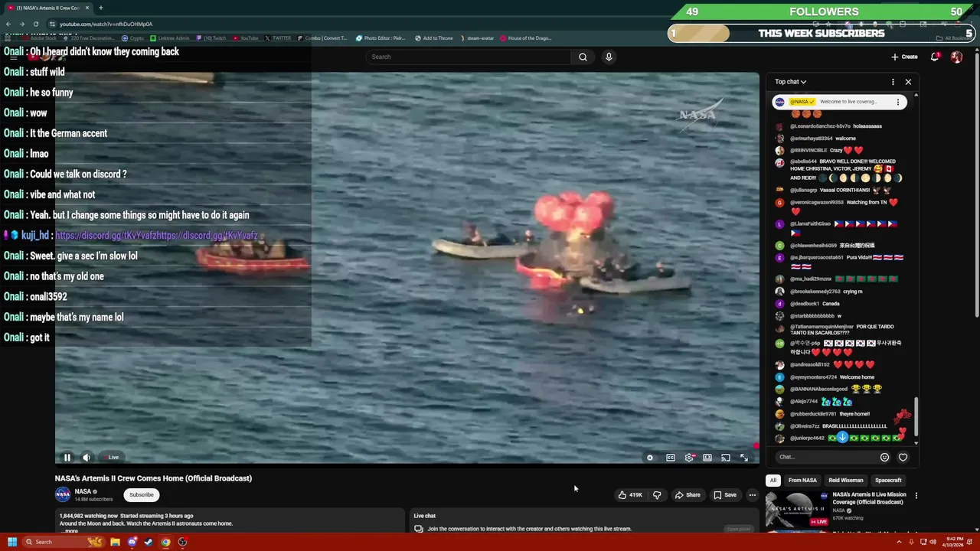Select the Spacecraft chip
Viewport: 980px width, 551px height.
pyautogui.click(x=888, y=481)
